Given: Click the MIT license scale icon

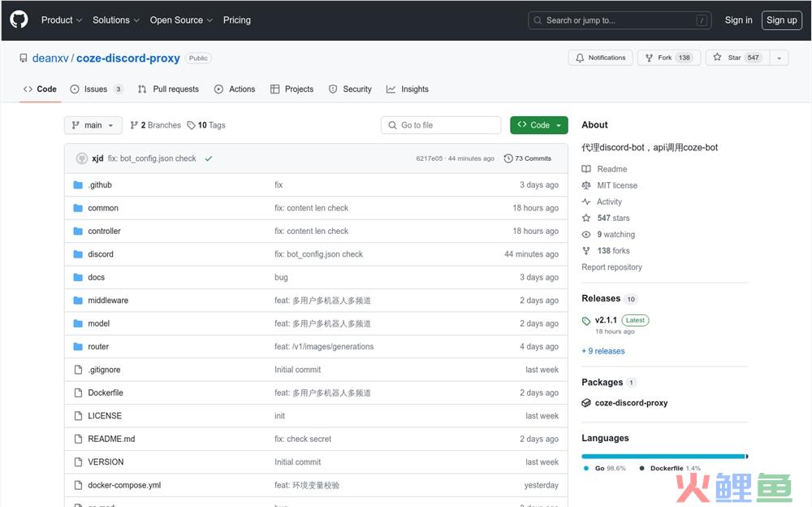Looking at the screenshot, I should tap(586, 185).
